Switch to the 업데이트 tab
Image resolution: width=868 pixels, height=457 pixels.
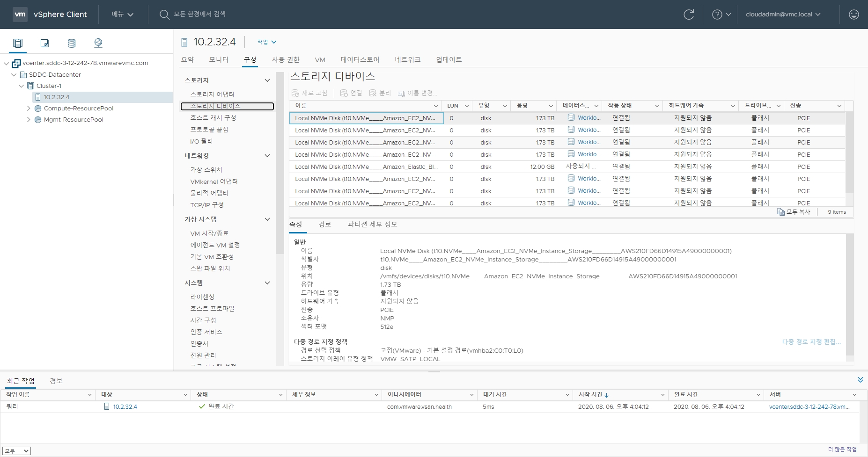(x=449, y=59)
